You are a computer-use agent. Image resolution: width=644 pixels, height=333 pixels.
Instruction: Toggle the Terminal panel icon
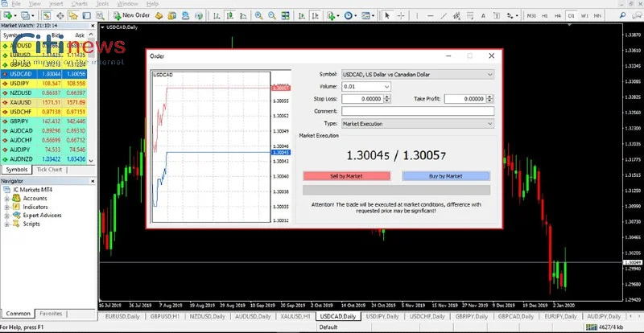tap(87, 15)
